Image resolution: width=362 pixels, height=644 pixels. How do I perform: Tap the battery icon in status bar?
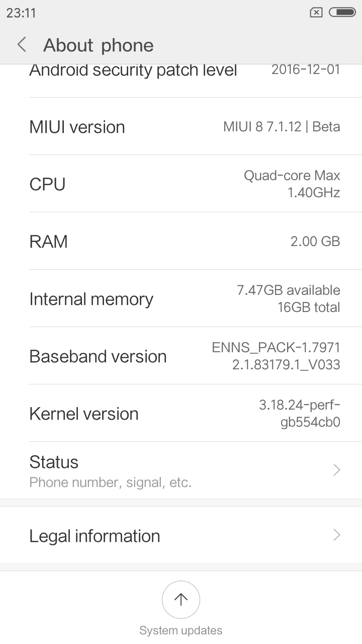pyautogui.click(x=342, y=12)
